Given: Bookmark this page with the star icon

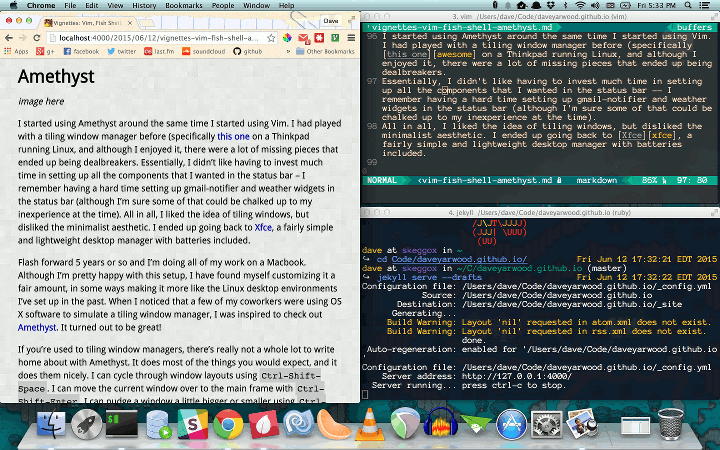Looking at the screenshot, I should [271, 38].
